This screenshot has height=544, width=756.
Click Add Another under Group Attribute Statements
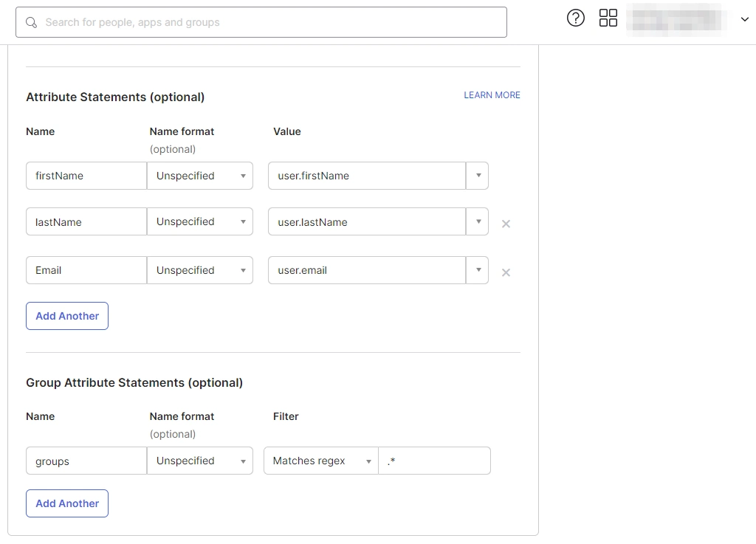[67, 503]
